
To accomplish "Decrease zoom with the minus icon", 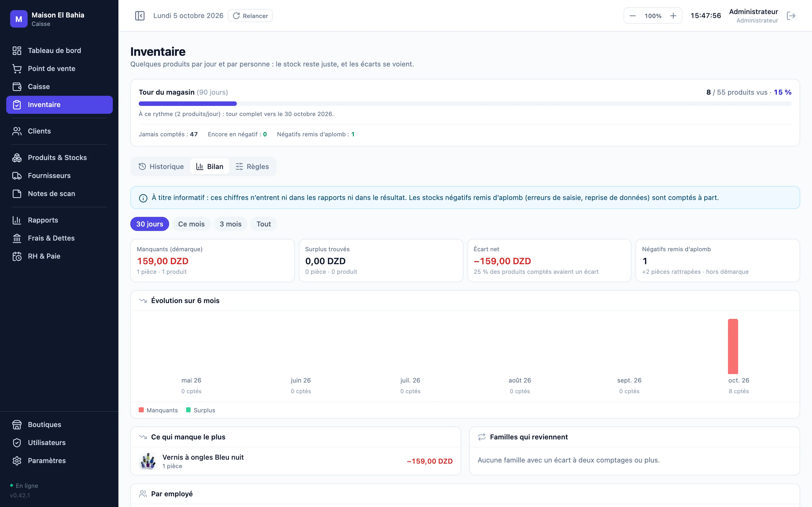I will (632, 16).
